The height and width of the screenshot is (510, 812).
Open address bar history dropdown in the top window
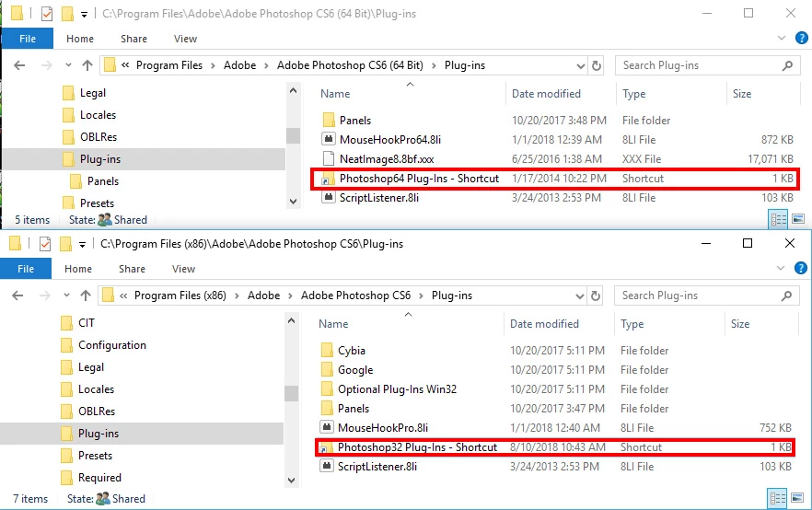[x=581, y=65]
